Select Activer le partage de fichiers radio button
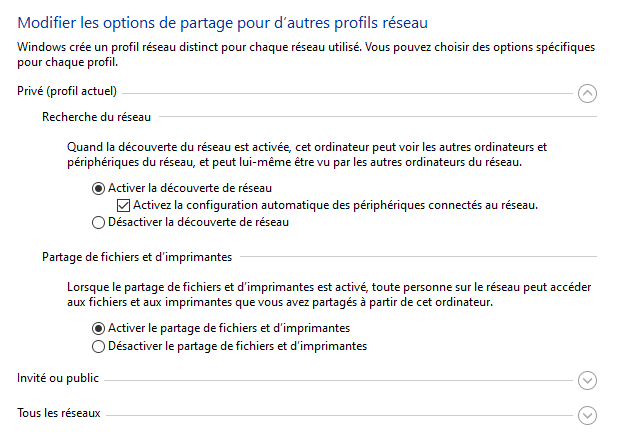The image size is (631, 446). (x=98, y=328)
